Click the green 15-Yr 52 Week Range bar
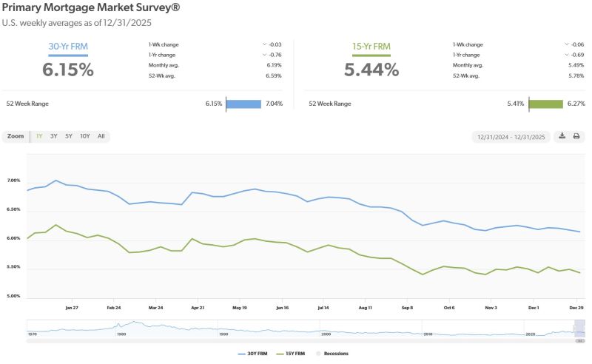The height and width of the screenshot is (364, 592). click(x=546, y=104)
